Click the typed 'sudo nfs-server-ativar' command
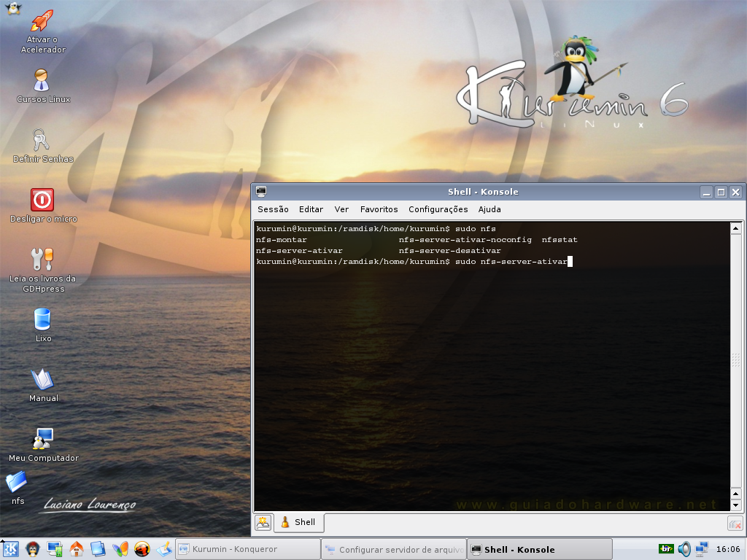The image size is (747, 560). pos(511,262)
